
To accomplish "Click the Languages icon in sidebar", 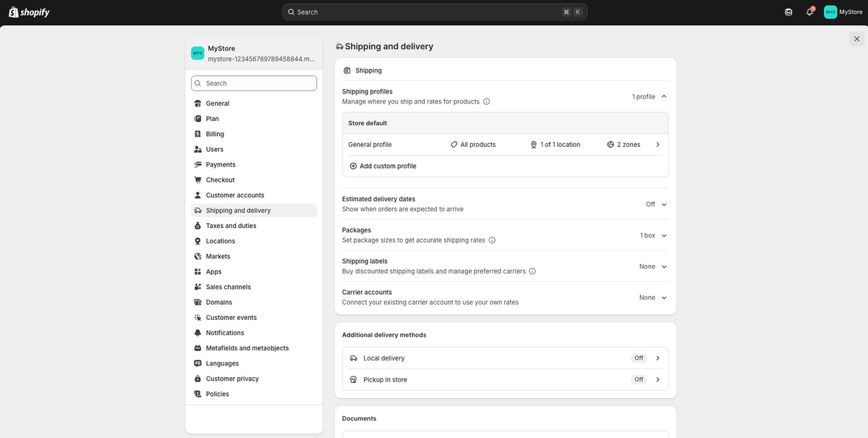I will [x=198, y=363].
